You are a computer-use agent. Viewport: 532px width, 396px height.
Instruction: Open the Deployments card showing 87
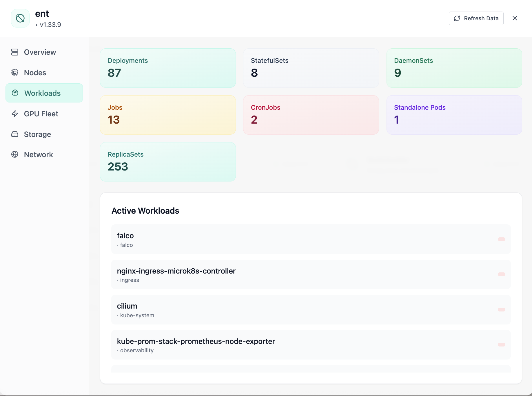(x=168, y=68)
